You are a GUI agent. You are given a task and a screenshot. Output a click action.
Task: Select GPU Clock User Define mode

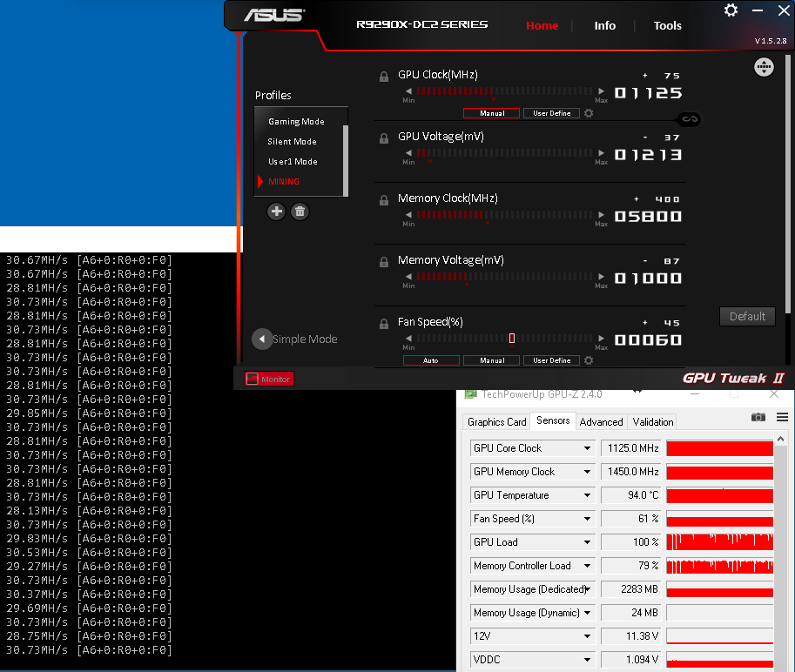(x=551, y=113)
